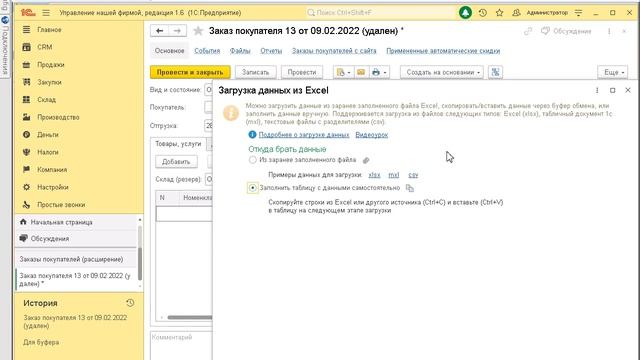The width and height of the screenshot is (640, 360).
Task: Open the Производство section
Action: 58,117
